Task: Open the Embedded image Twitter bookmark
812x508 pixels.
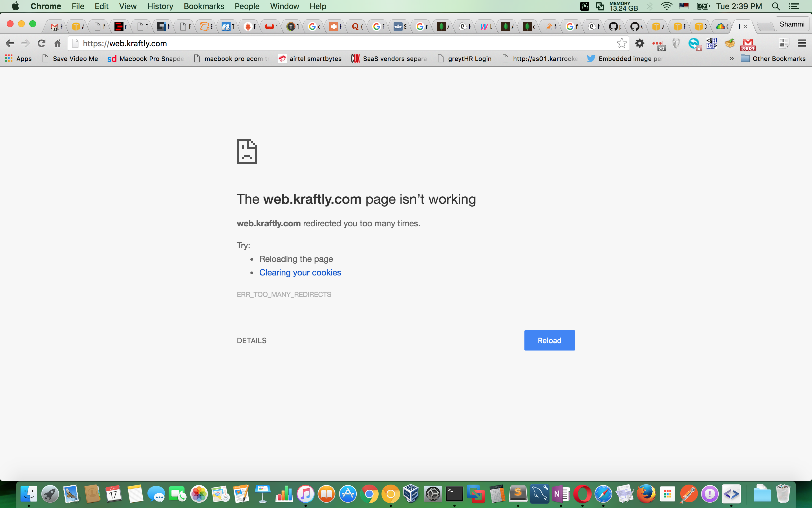Action: click(x=625, y=58)
